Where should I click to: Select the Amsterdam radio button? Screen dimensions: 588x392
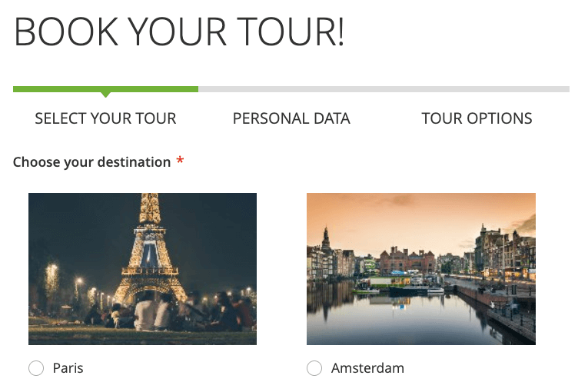314,369
